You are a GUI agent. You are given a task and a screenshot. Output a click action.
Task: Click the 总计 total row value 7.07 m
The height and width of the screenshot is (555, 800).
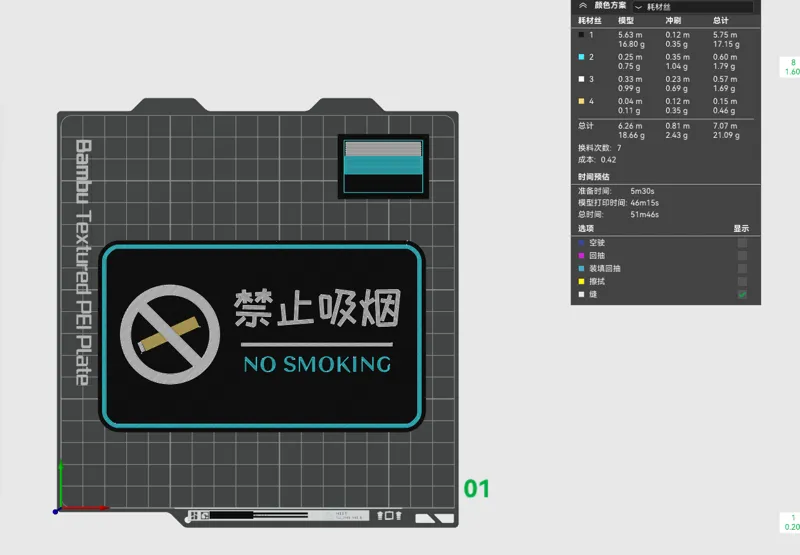coord(725,125)
